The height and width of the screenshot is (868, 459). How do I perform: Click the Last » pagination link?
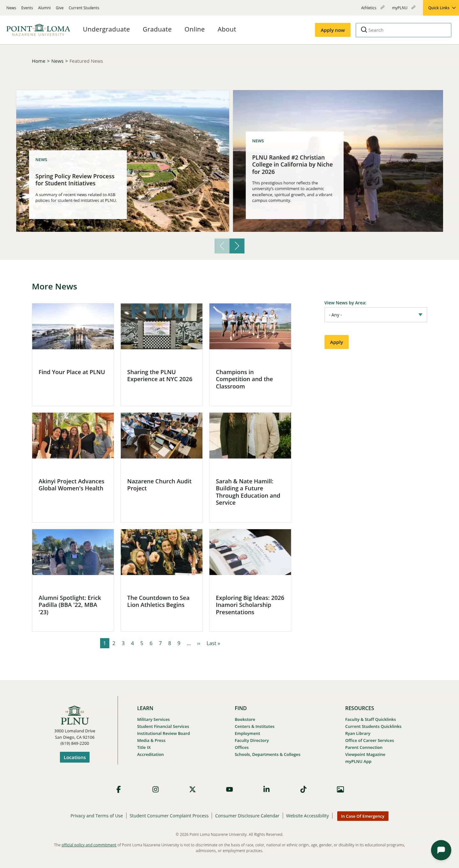tap(213, 643)
